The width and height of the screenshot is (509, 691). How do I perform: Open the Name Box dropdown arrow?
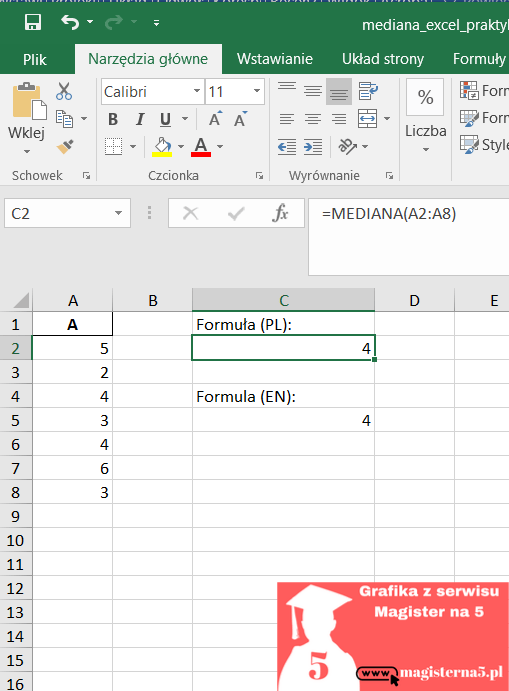pyautogui.click(x=118, y=213)
